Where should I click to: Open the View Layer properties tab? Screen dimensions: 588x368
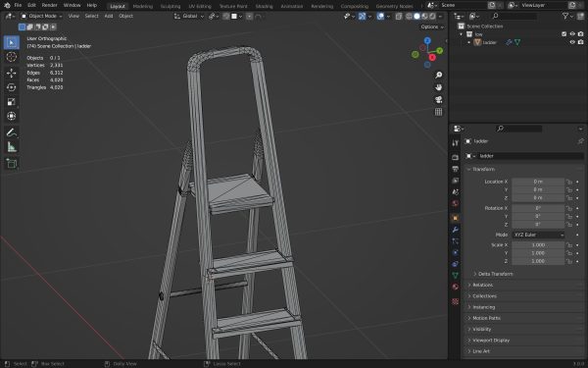456,181
